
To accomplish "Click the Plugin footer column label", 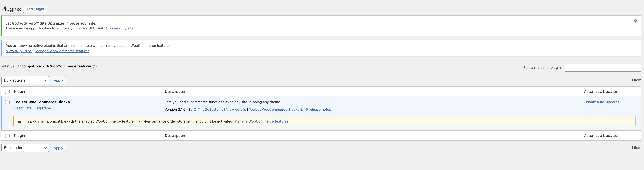I will coord(20,136).
